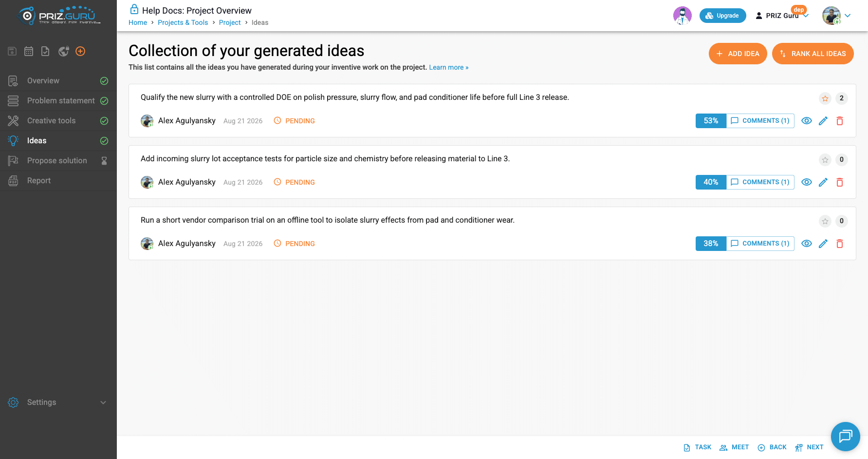Screen dimensions: 868x459
Task: Edit the vendor comparison trial idea
Action: 823,244
